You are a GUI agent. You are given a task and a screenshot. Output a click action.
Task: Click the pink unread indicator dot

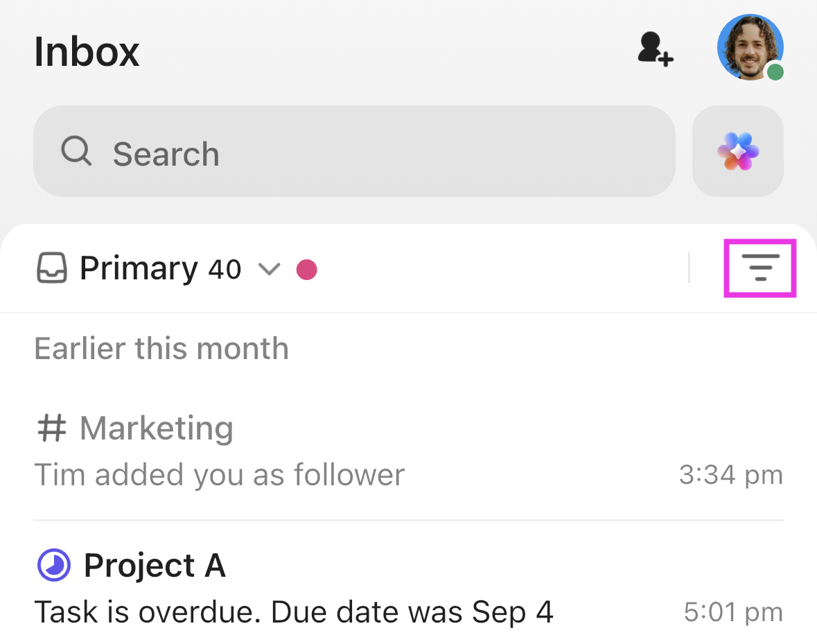click(307, 269)
